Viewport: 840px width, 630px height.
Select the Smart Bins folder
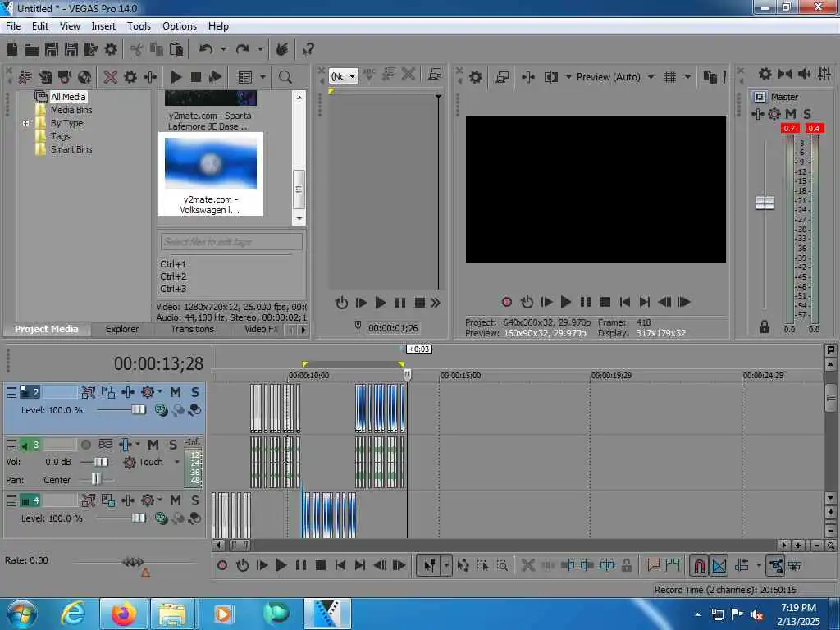tap(71, 149)
